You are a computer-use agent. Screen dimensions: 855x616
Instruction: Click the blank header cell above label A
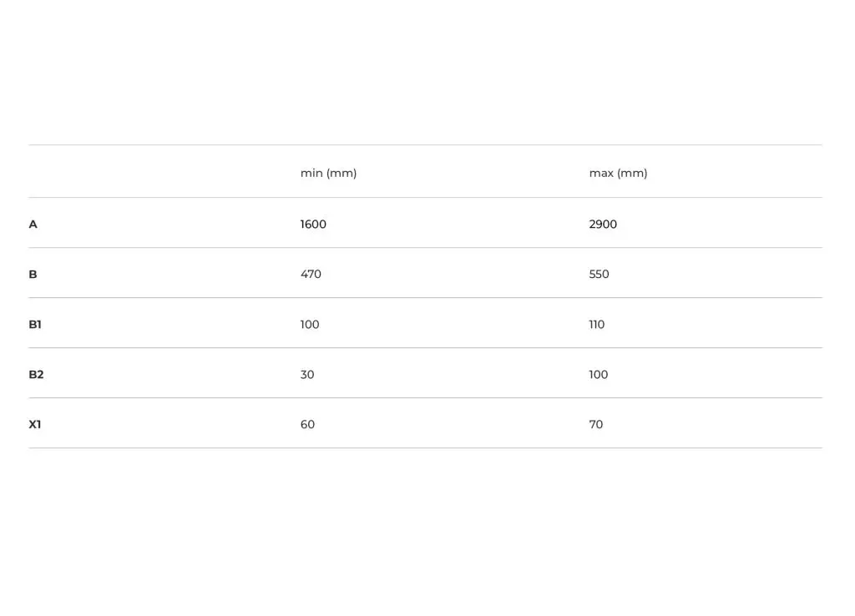pyautogui.click(x=159, y=173)
